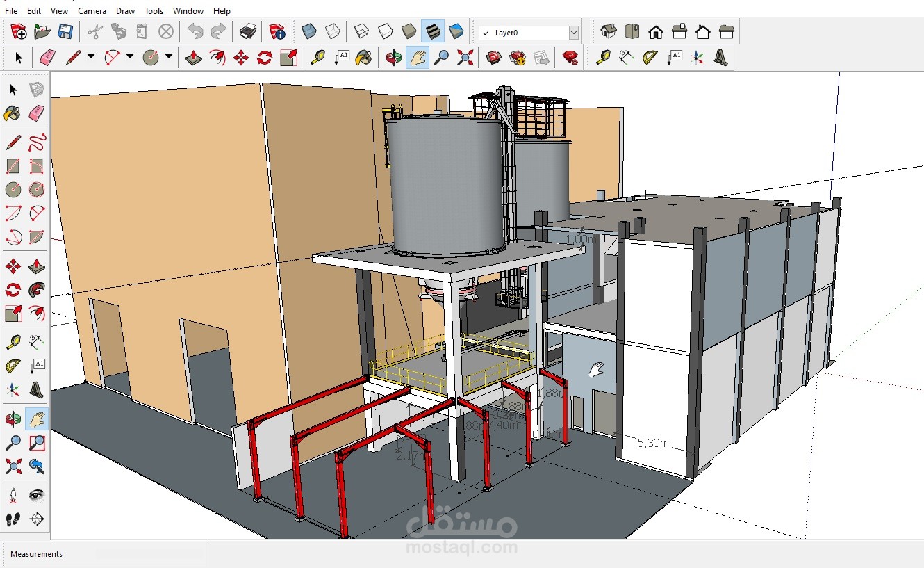Image resolution: width=924 pixels, height=568 pixels.
Task: Enable Wireframe face style
Action: 361,31
